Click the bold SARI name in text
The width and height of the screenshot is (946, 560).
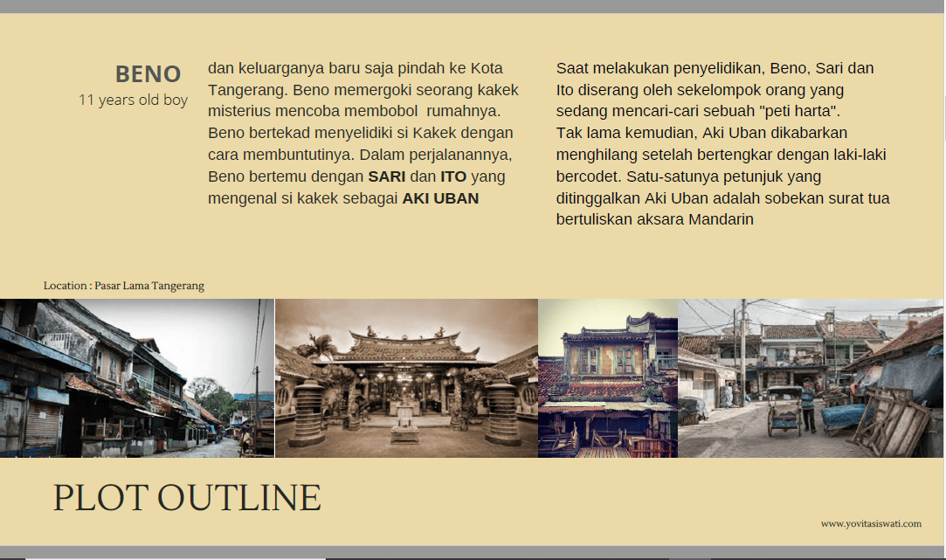386,176
